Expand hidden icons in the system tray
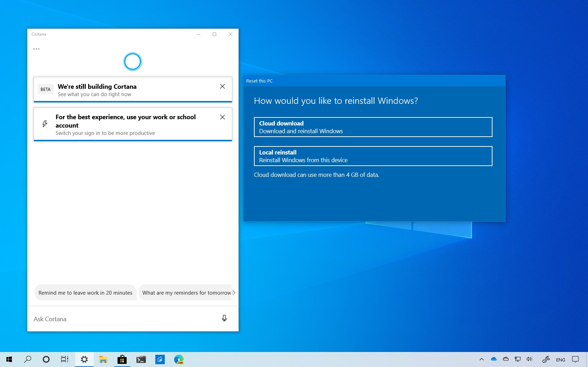The height and width of the screenshot is (367, 588). click(482, 359)
